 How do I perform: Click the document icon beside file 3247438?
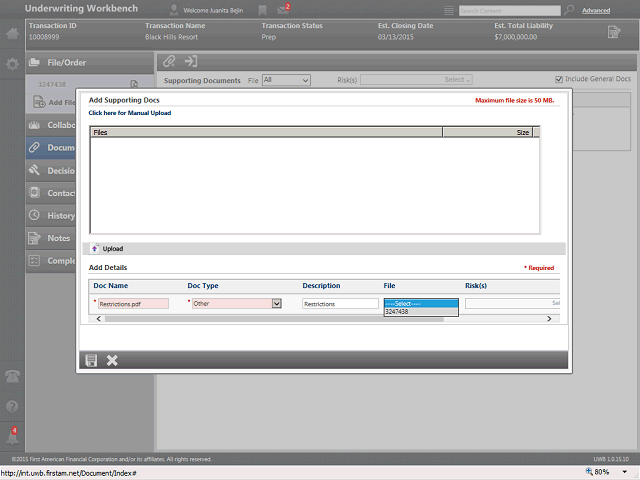(x=134, y=84)
